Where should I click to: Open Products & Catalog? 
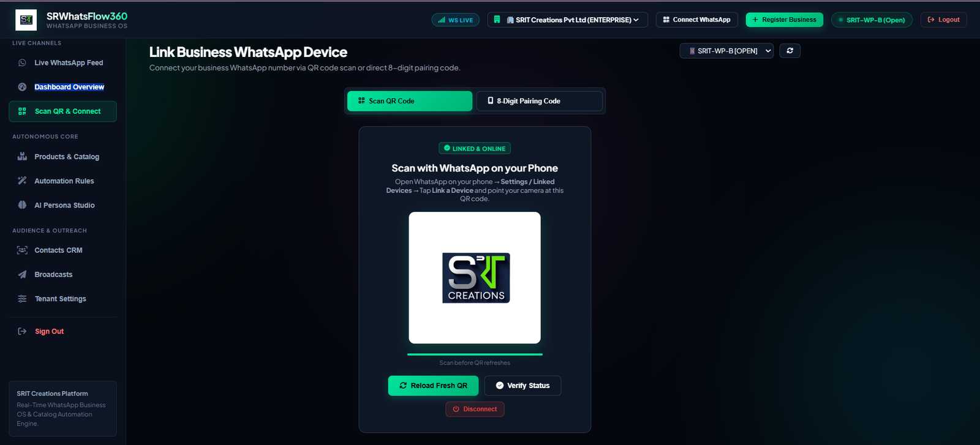pyautogui.click(x=62, y=157)
